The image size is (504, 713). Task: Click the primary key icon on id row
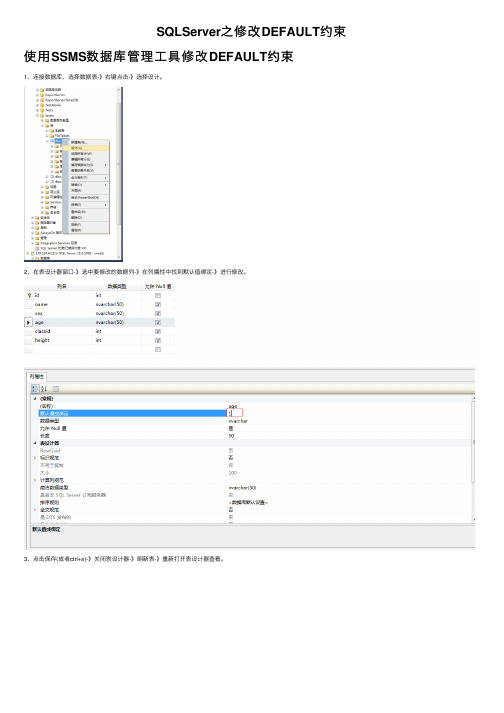point(30,296)
